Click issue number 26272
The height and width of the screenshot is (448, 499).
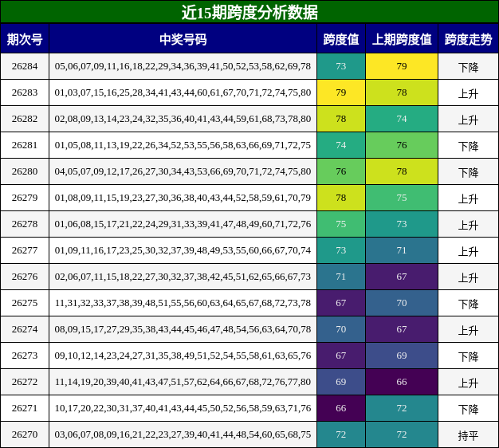tap(25, 382)
